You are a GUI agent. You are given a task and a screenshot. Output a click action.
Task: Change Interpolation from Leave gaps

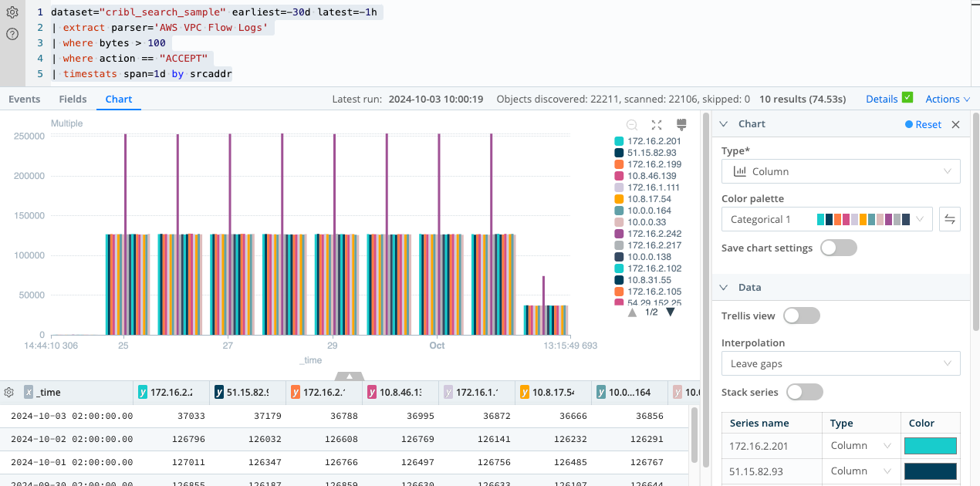[x=840, y=363]
